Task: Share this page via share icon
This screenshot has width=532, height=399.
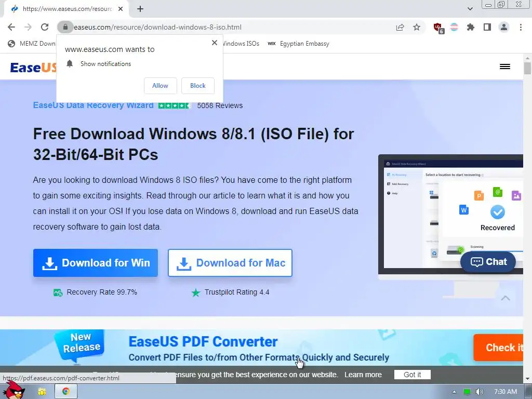Action: [400, 27]
